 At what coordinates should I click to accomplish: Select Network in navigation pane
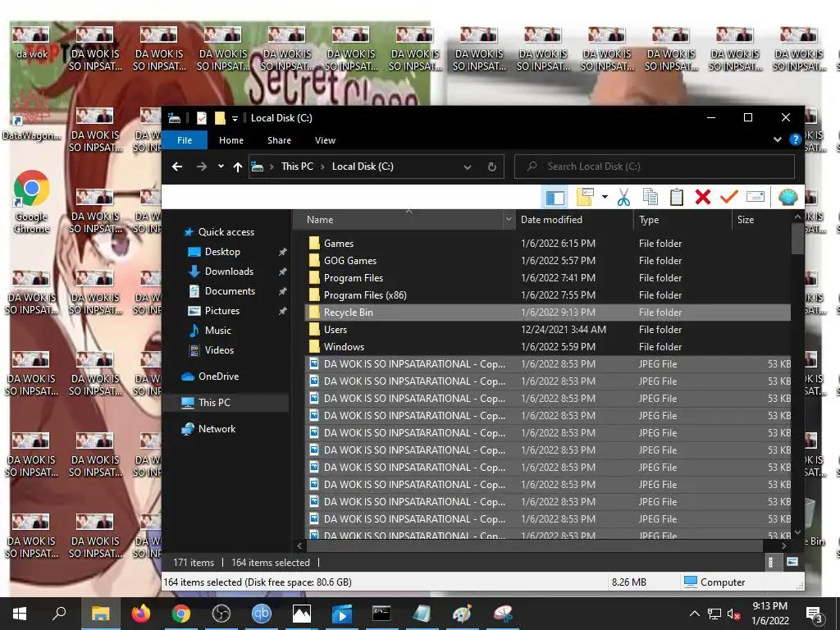[x=217, y=429]
